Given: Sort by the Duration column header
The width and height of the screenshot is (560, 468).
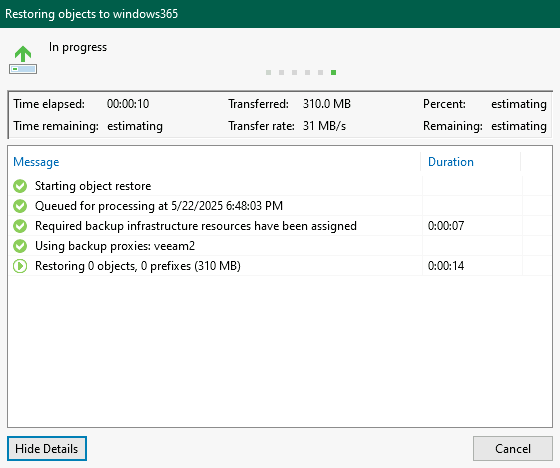Looking at the screenshot, I should [x=451, y=162].
